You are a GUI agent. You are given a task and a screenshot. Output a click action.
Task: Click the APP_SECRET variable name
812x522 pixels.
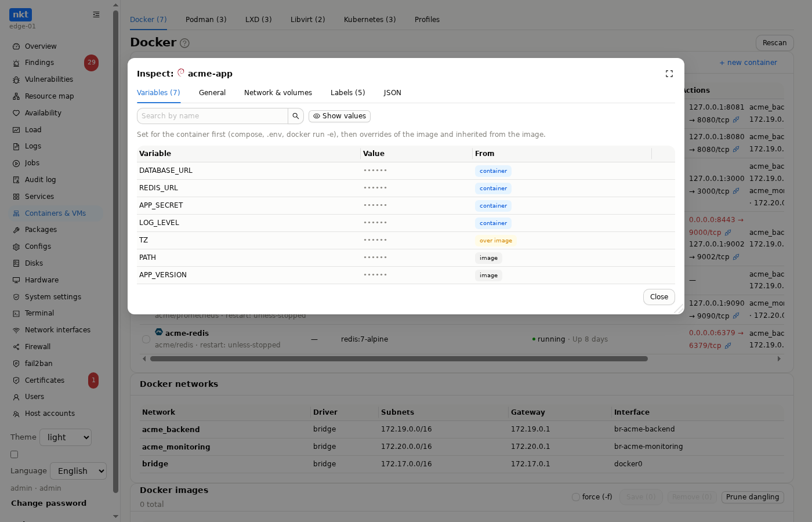coord(161,205)
